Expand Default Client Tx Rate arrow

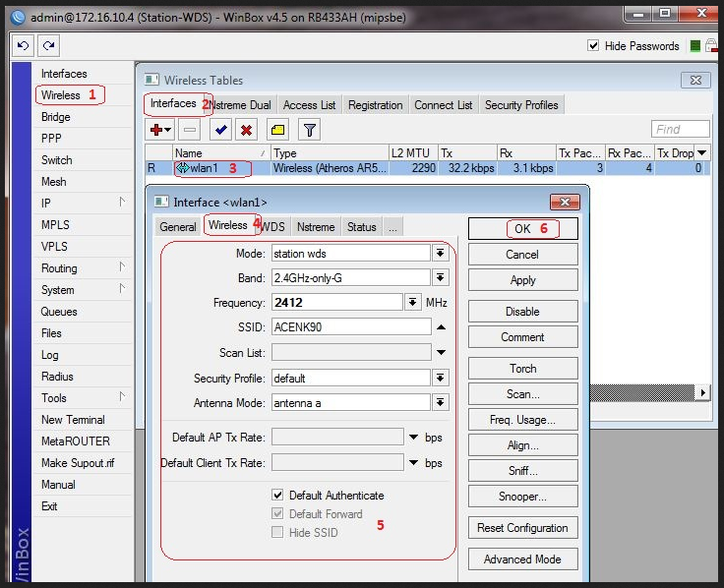click(x=414, y=462)
